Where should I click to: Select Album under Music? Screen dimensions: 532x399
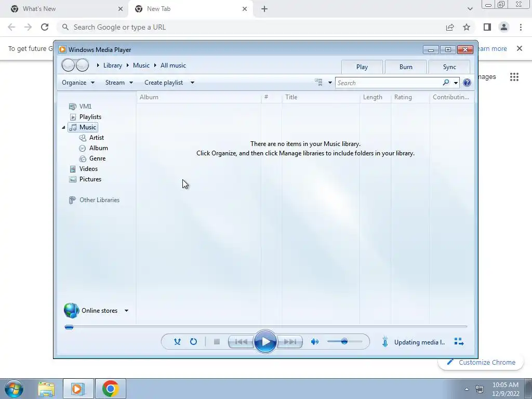[94, 148]
